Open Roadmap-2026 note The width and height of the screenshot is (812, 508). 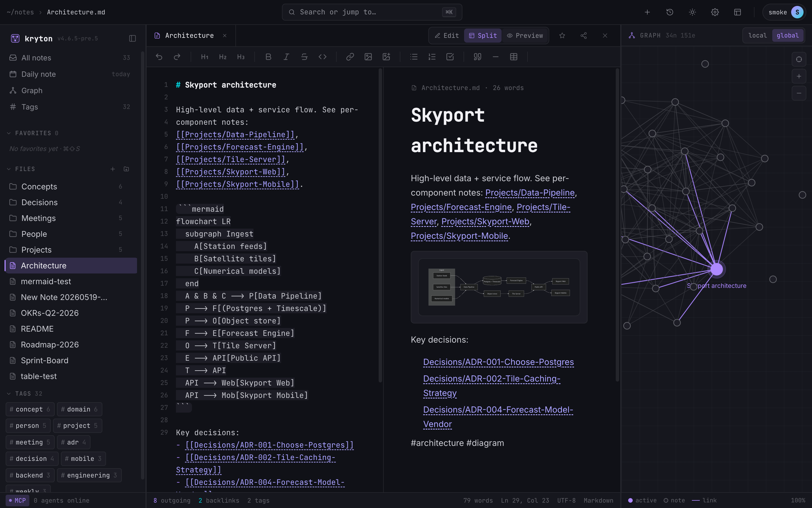[x=71, y=344]
